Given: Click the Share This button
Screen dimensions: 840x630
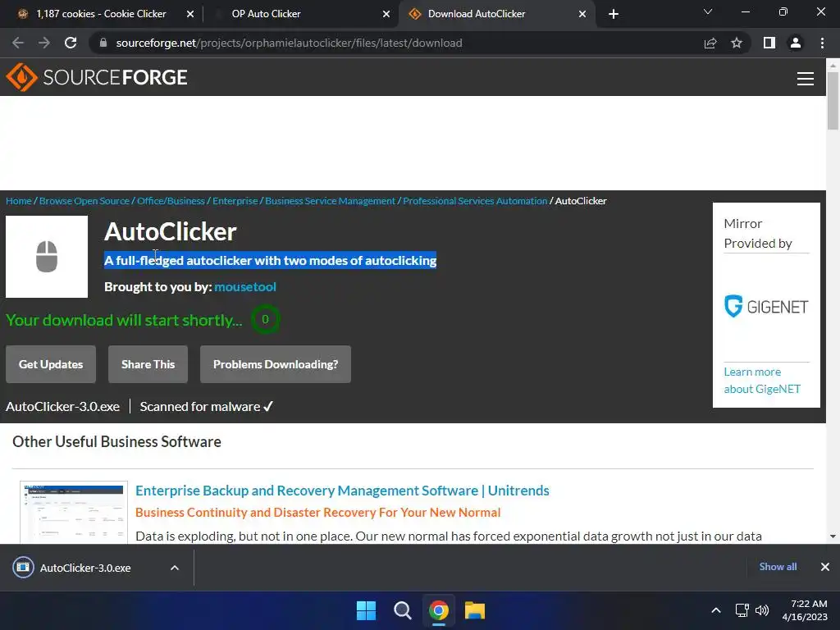Looking at the screenshot, I should (148, 364).
